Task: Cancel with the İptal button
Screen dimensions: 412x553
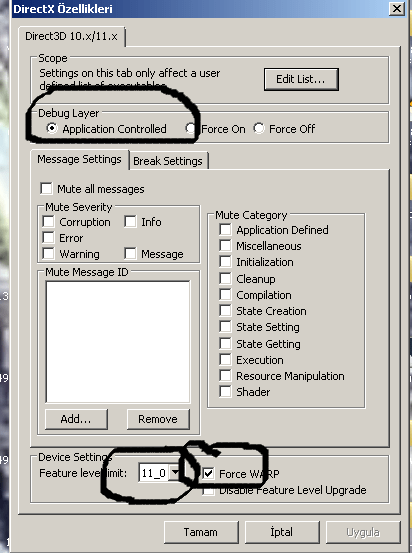Action: pos(282,532)
